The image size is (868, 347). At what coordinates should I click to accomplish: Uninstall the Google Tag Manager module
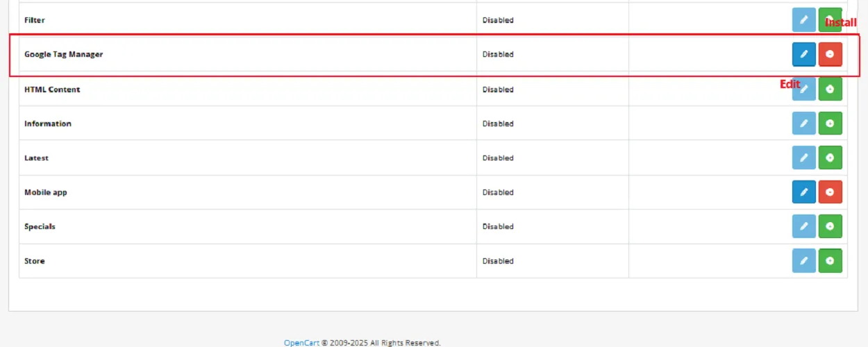[x=830, y=54]
